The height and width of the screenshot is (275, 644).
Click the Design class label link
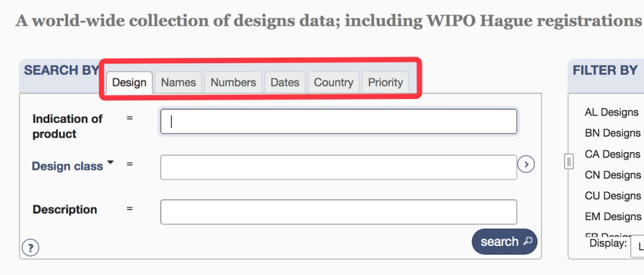[67, 166]
